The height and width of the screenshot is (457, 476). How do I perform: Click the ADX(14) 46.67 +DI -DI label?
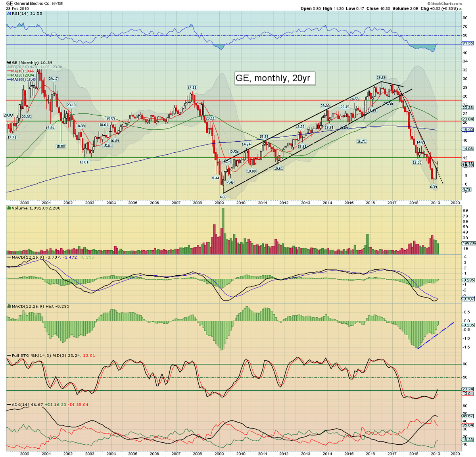click(x=50, y=404)
